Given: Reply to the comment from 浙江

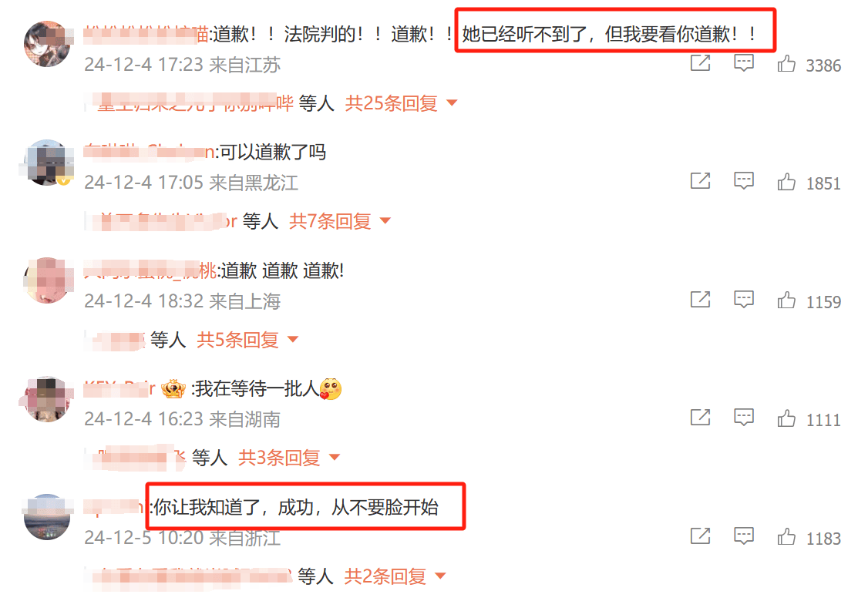Looking at the screenshot, I should (743, 536).
